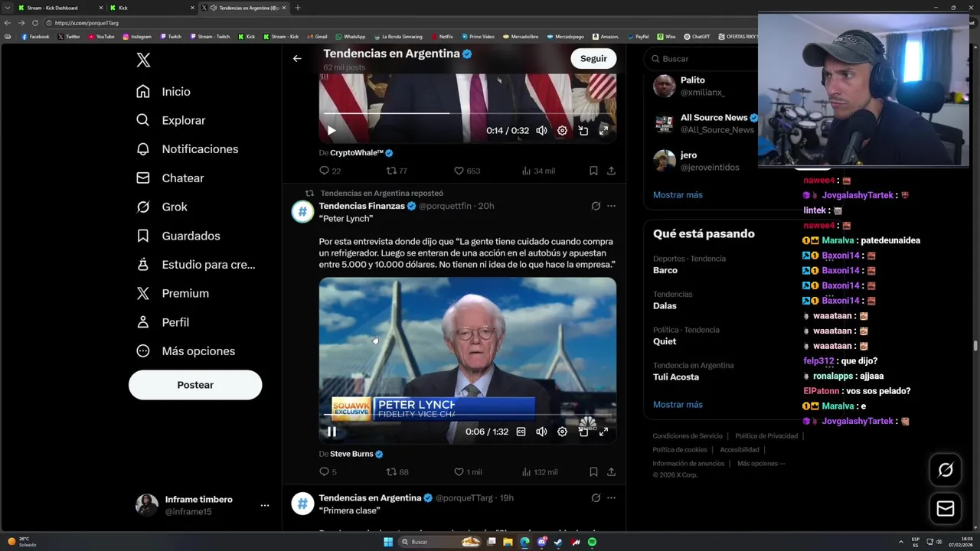Image resolution: width=980 pixels, height=551 pixels.
Task: Open Estudio para creadores sidebar item
Action: click(195, 265)
